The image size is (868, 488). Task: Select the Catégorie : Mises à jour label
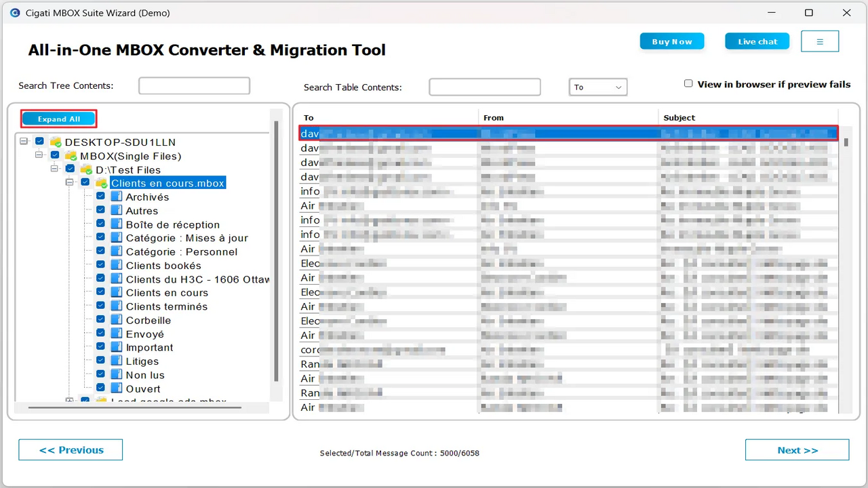point(187,238)
